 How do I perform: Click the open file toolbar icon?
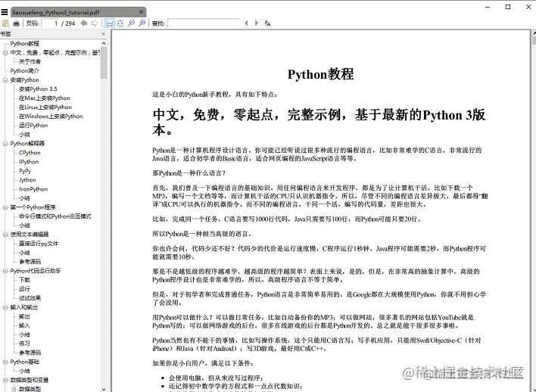click(x=5, y=23)
